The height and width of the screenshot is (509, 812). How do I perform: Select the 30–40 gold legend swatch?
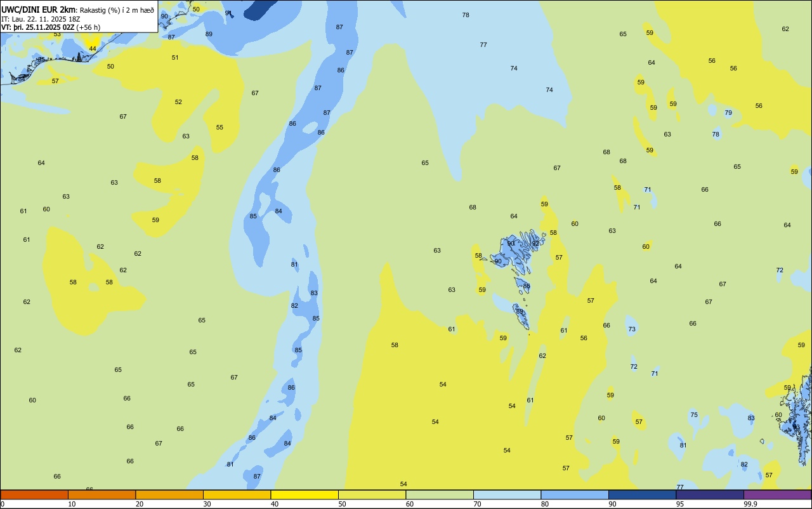click(237, 494)
